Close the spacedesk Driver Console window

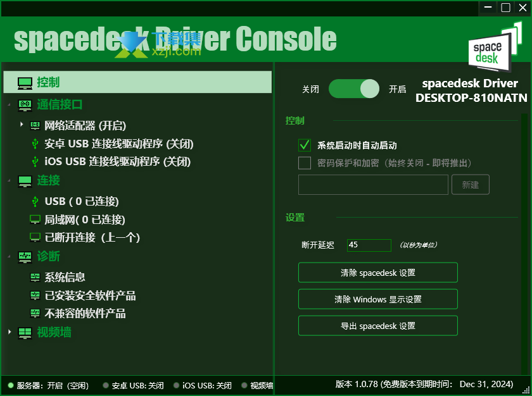(523, 8)
